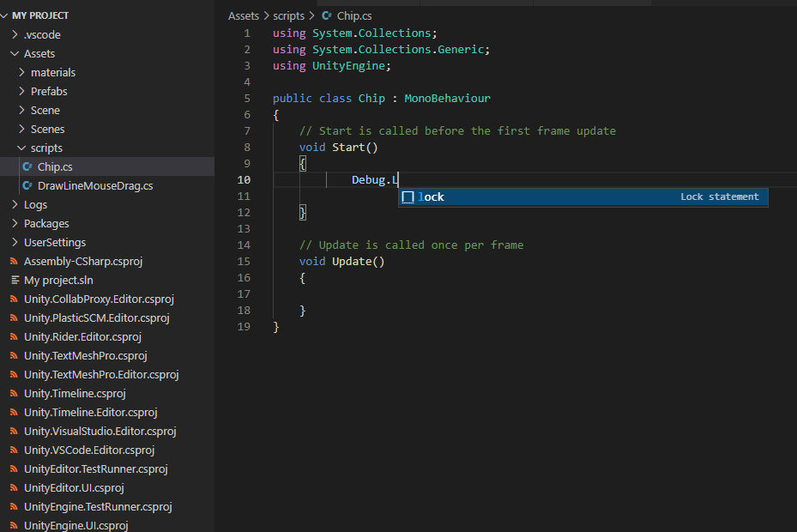Expand the .vscode folder
The height and width of the screenshot is (532, 797).
15,34
